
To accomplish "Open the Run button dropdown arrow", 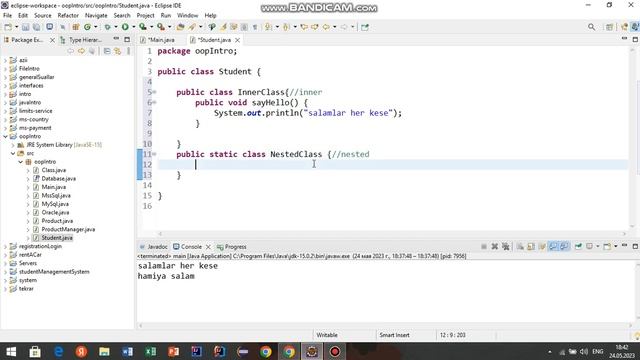I will pos(133,27).
